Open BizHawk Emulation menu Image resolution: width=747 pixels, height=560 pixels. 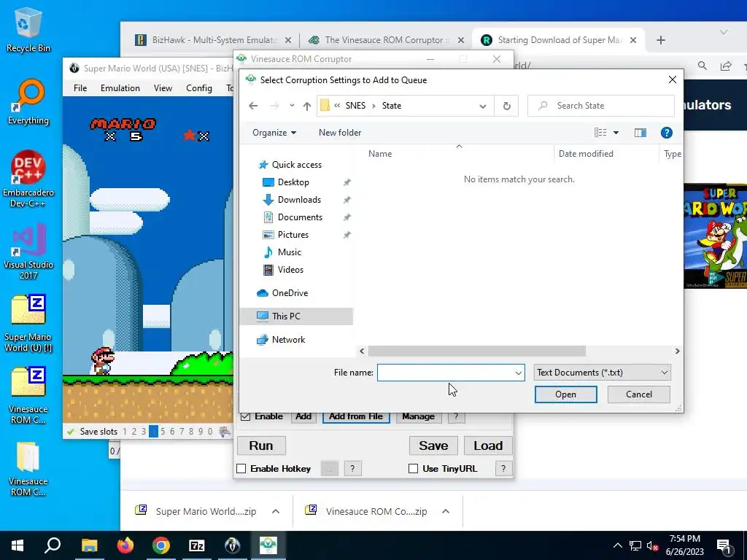(120, 88)
